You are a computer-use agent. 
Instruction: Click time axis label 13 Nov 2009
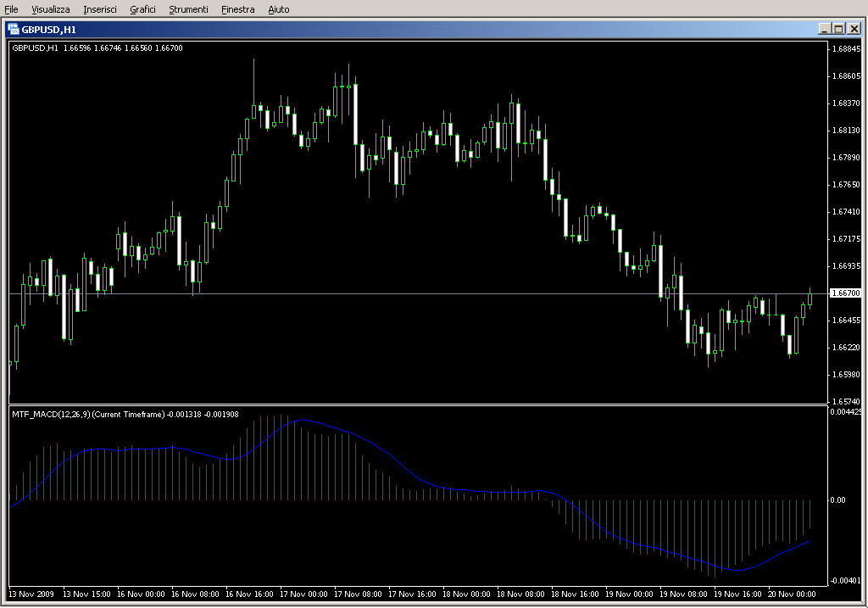[x=31, y=594]
